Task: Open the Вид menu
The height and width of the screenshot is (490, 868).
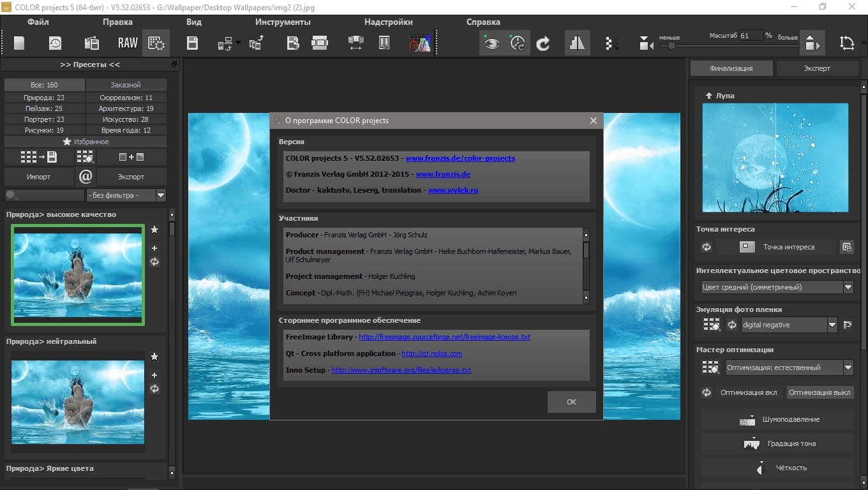Action: coord(194,22)
